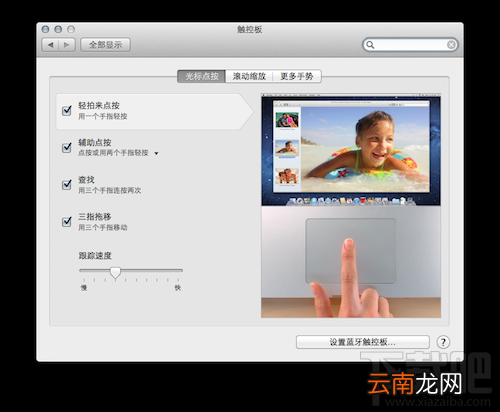The height and width of the screenshot is (412, 500).
Task: Click the 慢 end label of slider
Action: pos(84,288)
